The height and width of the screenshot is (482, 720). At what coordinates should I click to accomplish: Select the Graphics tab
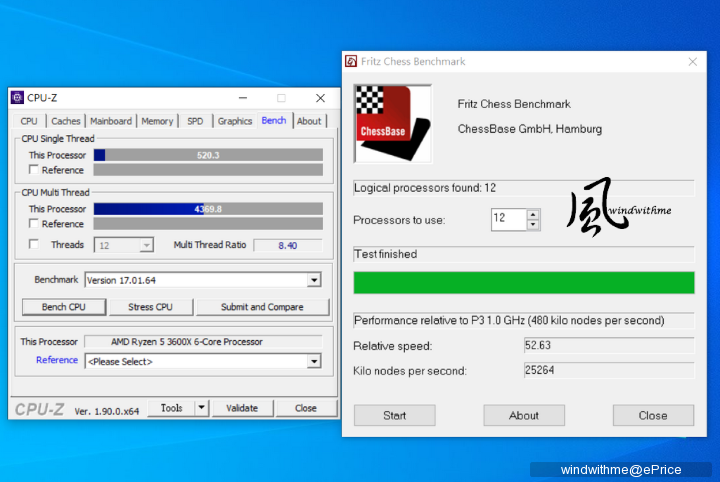pyautogui.click(x=235, y=121)
